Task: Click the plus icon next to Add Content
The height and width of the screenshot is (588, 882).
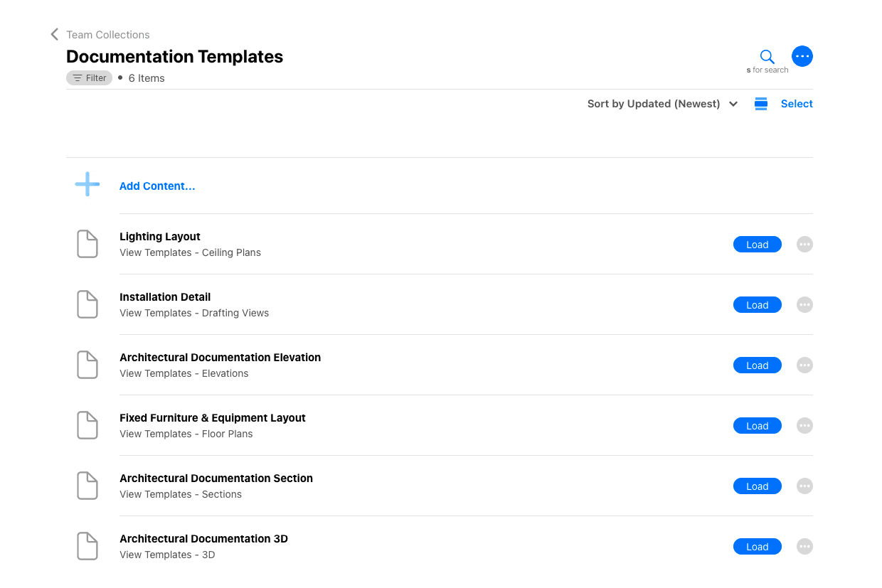Action: pos(87,183)
